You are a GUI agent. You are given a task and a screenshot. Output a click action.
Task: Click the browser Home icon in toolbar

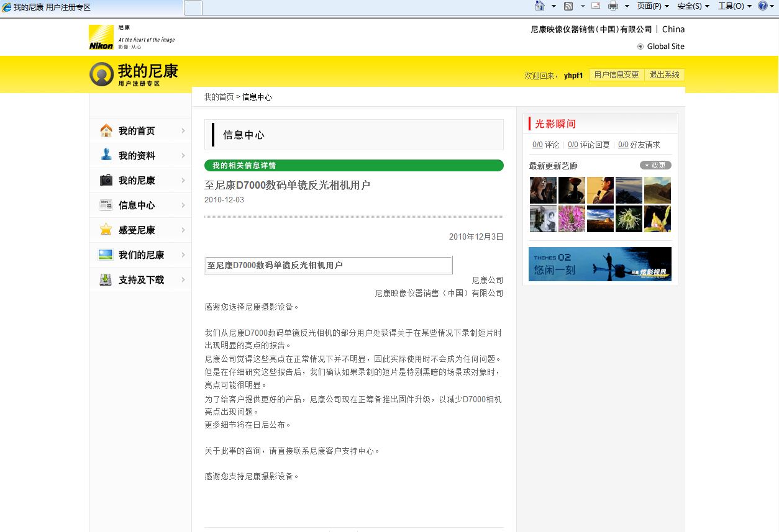point(540,6)
